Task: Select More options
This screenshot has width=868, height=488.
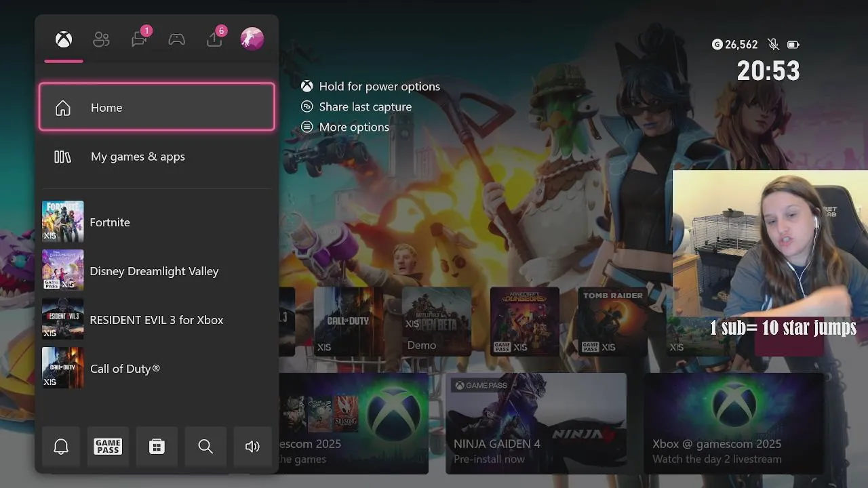Action: tap(345, 127)
